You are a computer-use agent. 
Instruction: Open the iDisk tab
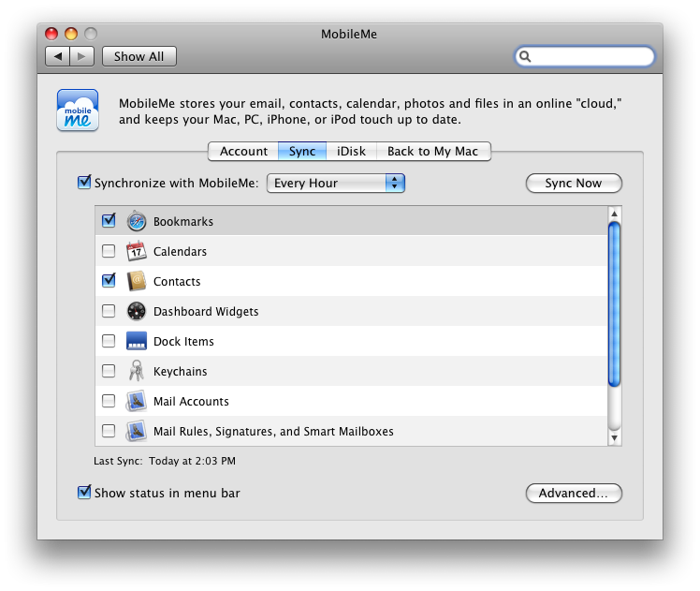click(x=351, y=151)
